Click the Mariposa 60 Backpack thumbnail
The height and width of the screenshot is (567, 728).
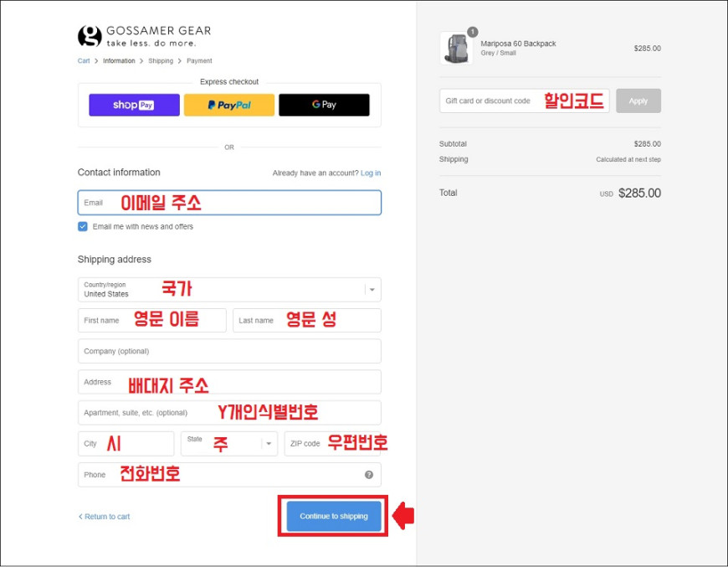[456, 49]
